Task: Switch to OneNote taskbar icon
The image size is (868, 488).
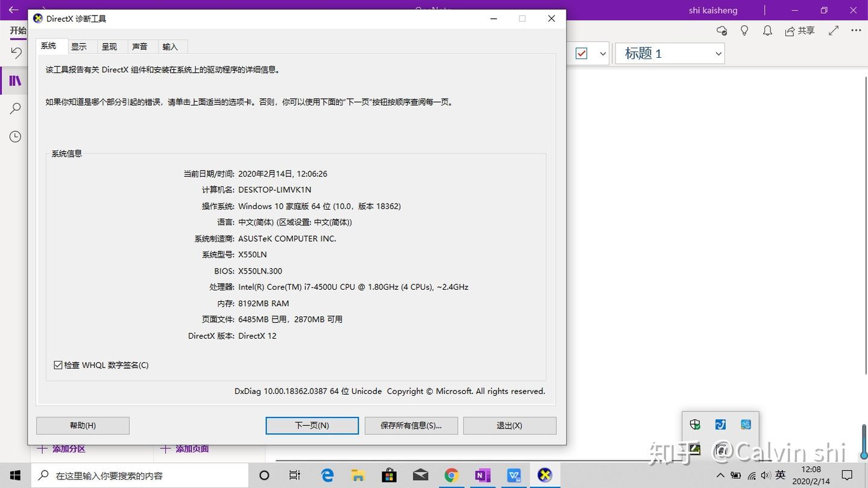Action: tap(483, 475)
